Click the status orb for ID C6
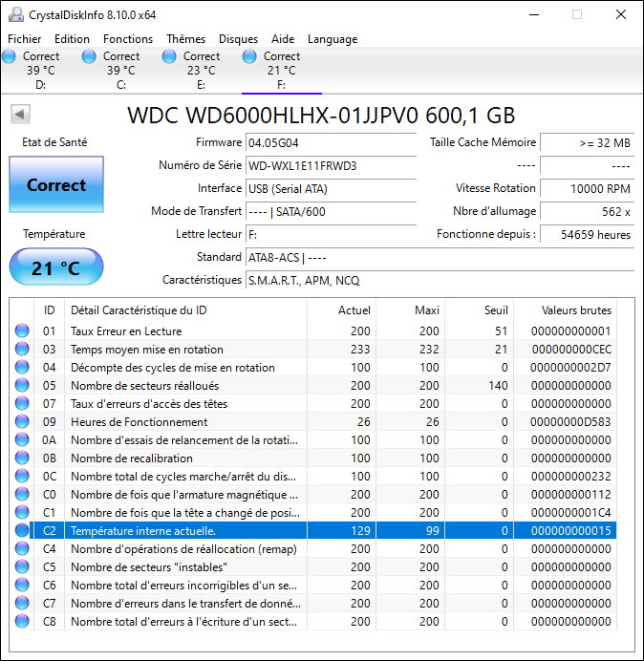The image size is (644, 661). (22, 585)
